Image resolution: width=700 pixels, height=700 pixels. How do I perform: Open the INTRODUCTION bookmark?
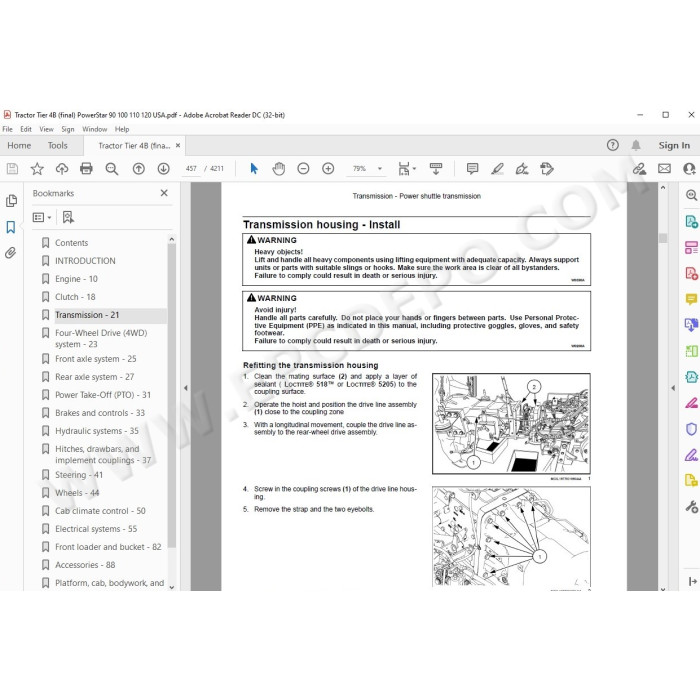click(x=85, y=261)
